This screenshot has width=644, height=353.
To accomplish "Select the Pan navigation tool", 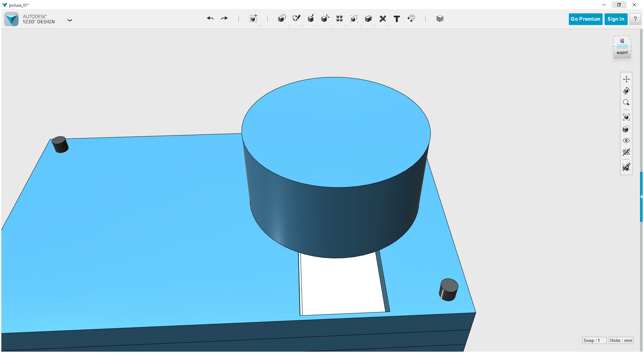I will 626,79.
